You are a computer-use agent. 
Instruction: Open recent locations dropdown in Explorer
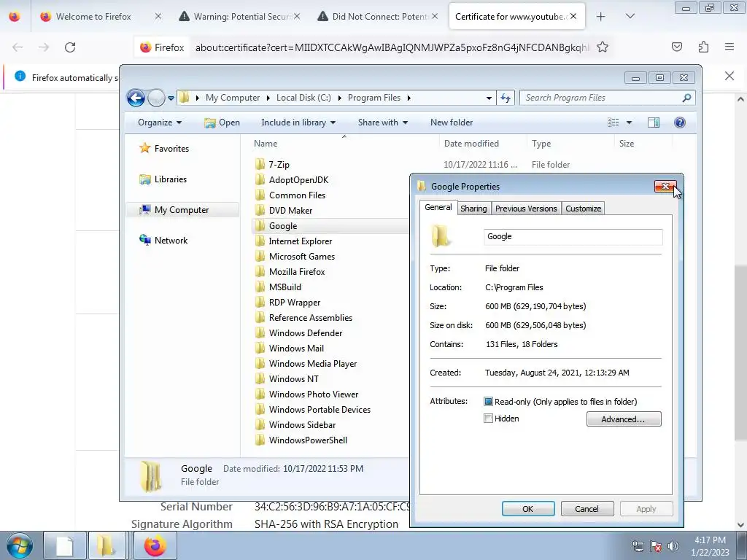pos(171,98)
